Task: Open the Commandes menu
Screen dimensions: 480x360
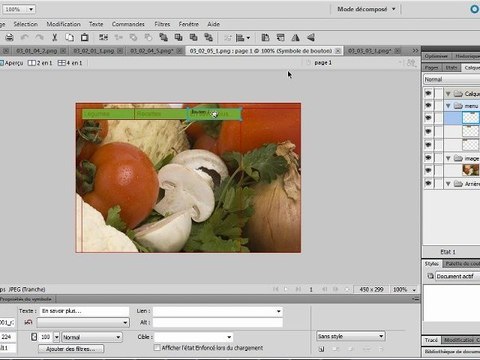Action: click(128, 24)
